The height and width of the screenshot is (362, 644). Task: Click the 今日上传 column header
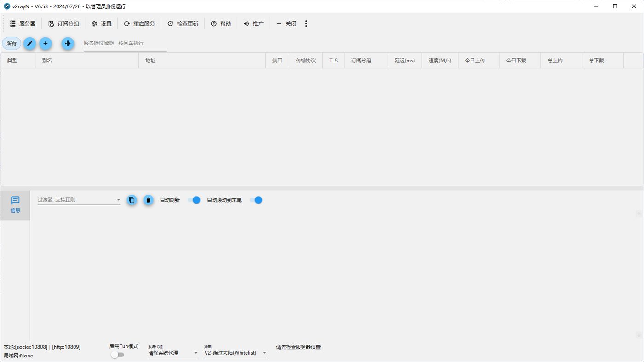click(x=479, y=61)
